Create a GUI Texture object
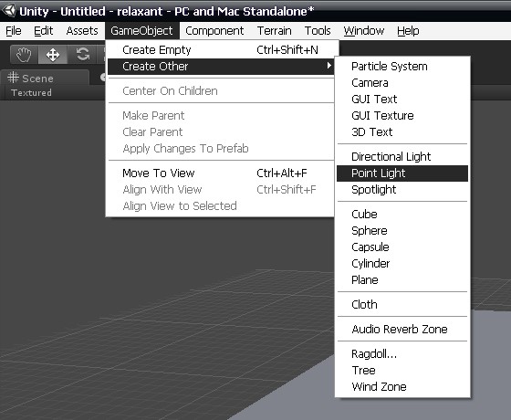Viewport: 511px width, 420px height. [402, 116]
